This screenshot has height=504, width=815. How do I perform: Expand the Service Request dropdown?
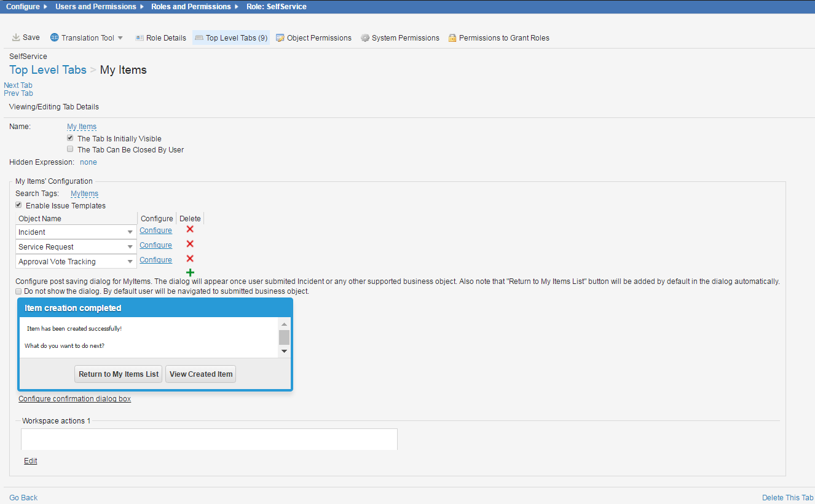130,247
